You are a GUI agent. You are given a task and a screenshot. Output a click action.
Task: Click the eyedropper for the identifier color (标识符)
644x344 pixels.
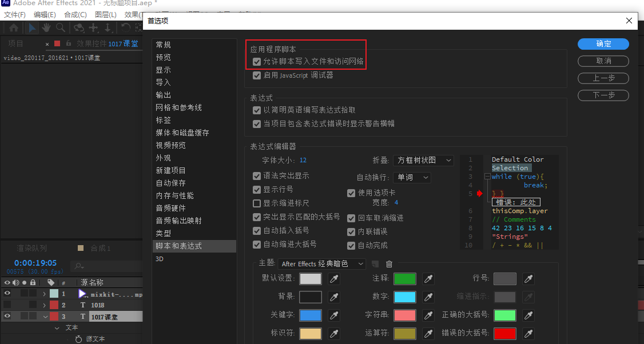point(334,333)
